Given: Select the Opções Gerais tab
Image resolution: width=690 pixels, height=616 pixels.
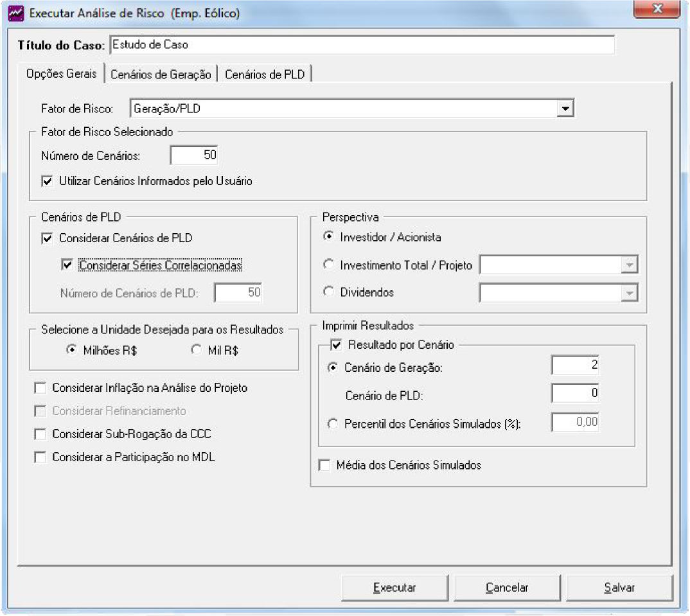Looking at the screenshot, I should tap(61, 74).
